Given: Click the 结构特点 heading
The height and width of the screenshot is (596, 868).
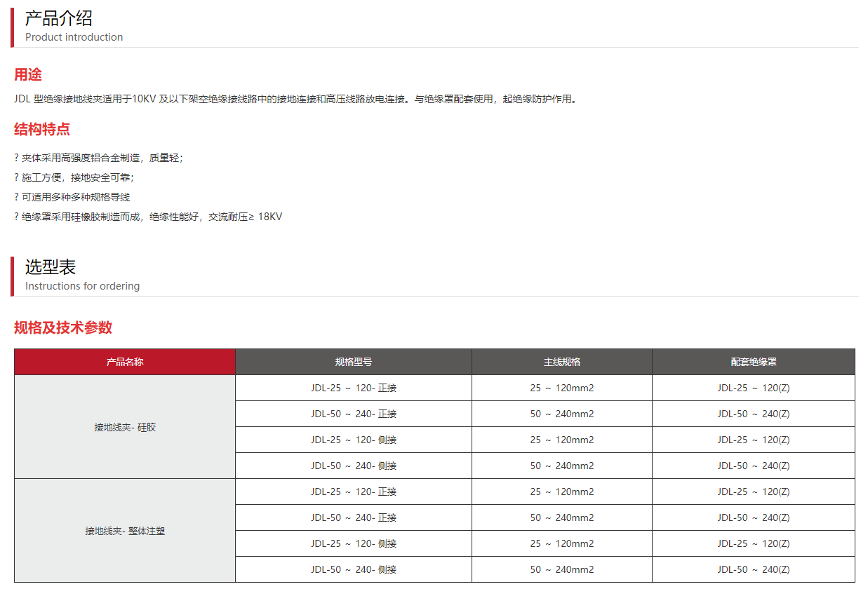Looking at the screenshot, I should coord(42,129).
